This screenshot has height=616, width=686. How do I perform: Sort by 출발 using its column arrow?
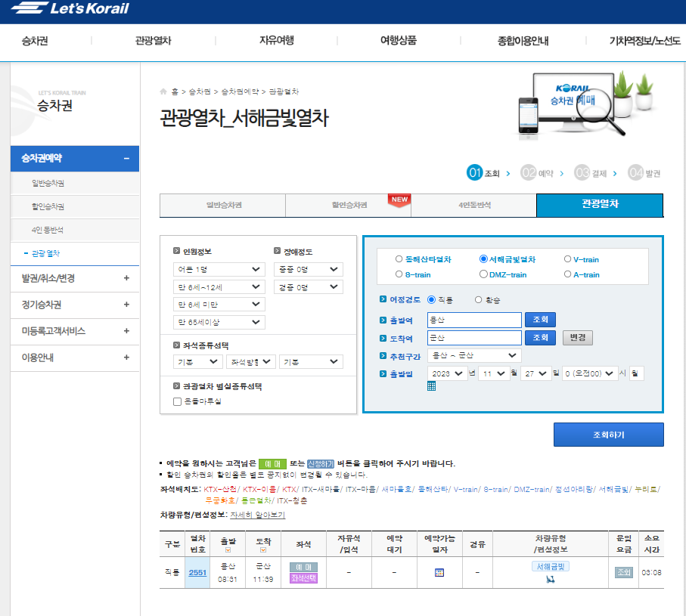click(228, 550)
